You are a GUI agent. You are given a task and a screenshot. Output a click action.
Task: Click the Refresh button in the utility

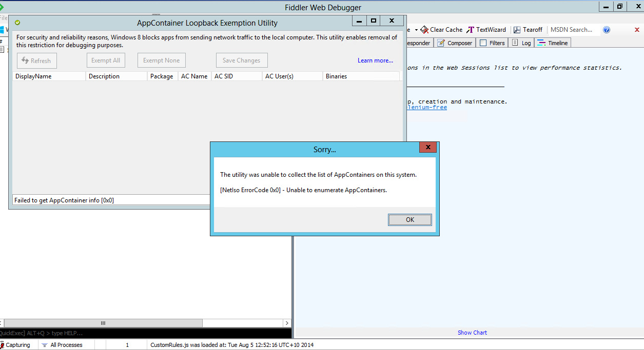coord(37,60)
